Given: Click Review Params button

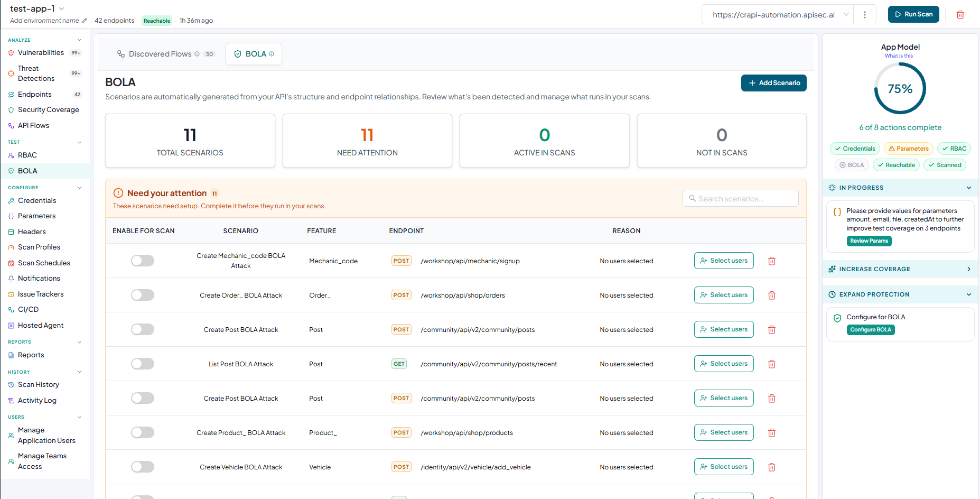Looking at the screenshot, I should (869, 241).
